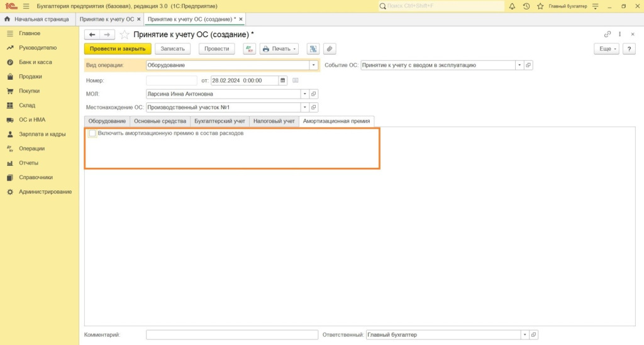The image size is (644, 345).
Task: Enable including depreciation bonus in expenses
Action: click(92, 133)
